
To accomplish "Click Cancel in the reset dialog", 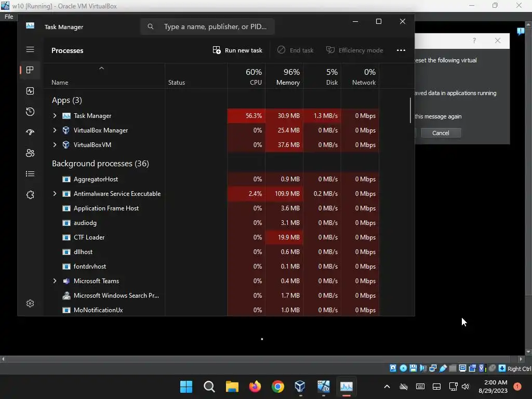I will coord(441,133).
